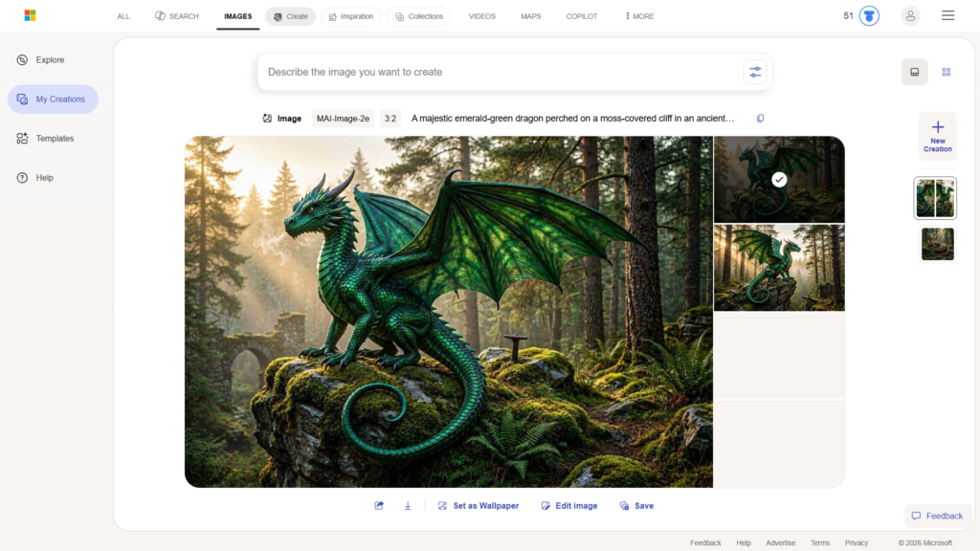Open the Collections tab

tap(419, 16)
